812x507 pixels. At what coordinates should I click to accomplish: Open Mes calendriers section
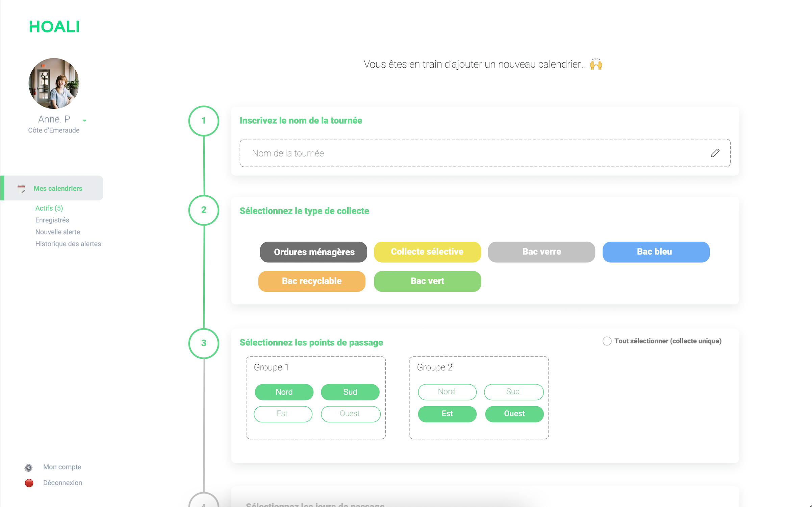coord(58,188)
